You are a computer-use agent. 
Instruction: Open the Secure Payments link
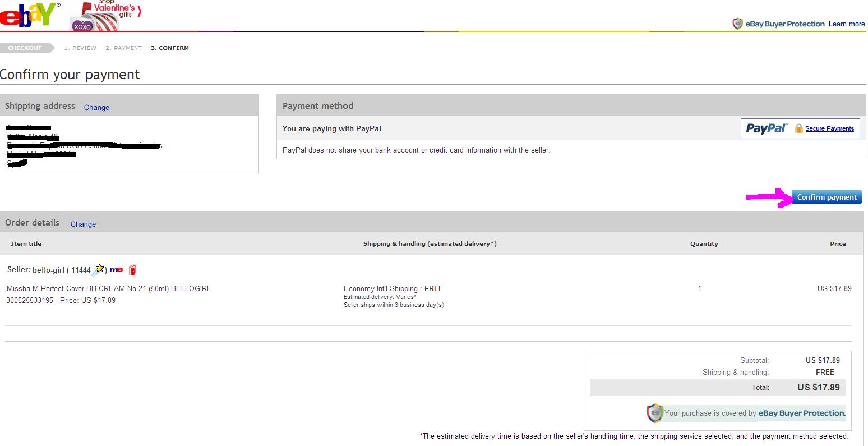coord(829,129)
